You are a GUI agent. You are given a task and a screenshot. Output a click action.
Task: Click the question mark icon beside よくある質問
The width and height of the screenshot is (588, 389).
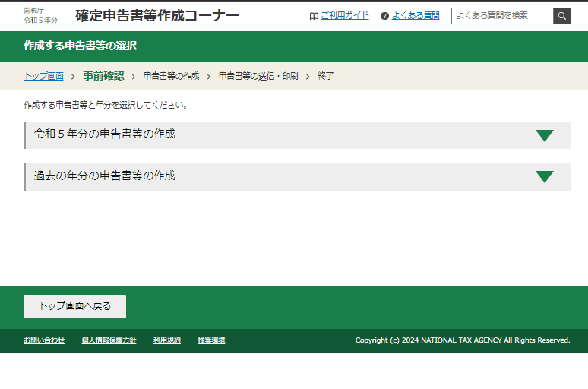pyautogui.click(x=384, y=16)
